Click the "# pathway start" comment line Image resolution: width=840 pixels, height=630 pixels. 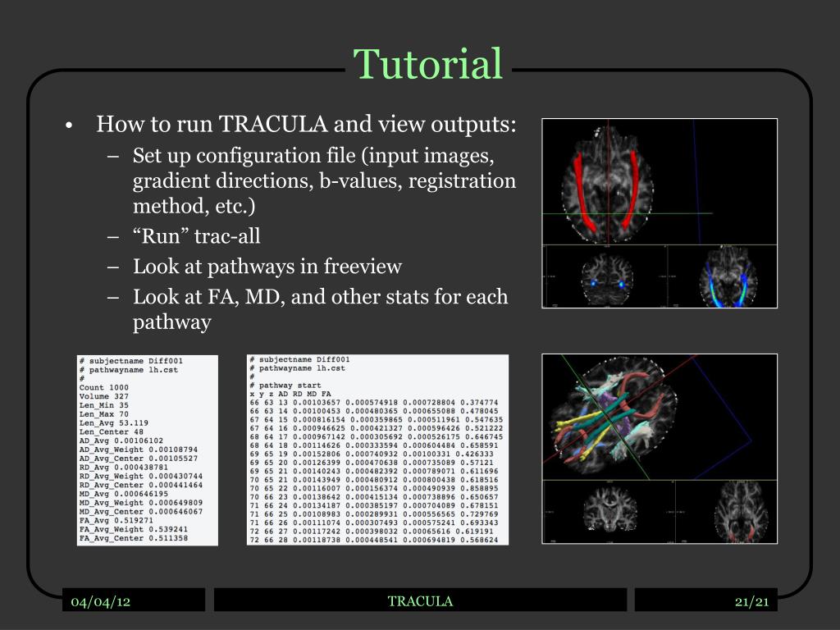pyautogui.click(x=285, y=386)
